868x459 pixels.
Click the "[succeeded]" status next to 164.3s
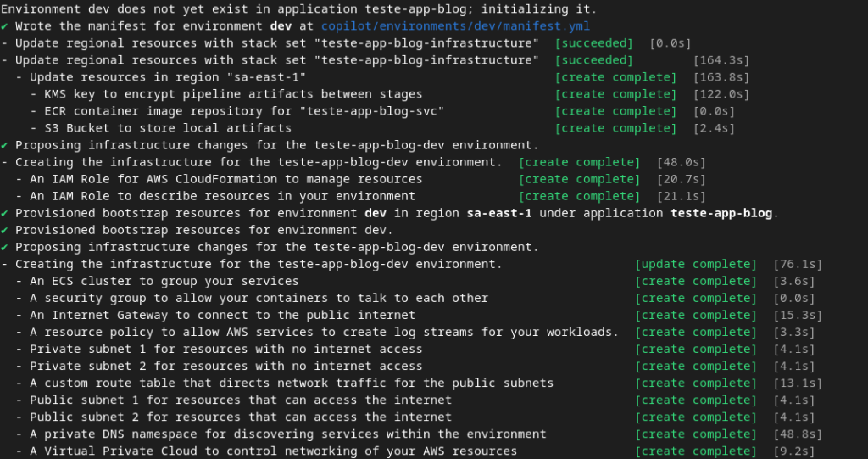593,60
